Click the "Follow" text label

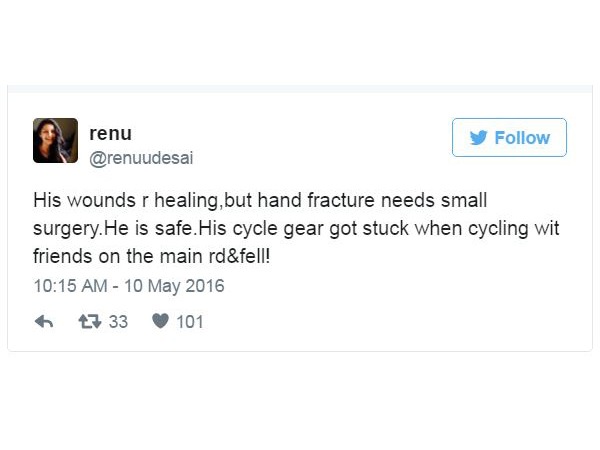522,138
